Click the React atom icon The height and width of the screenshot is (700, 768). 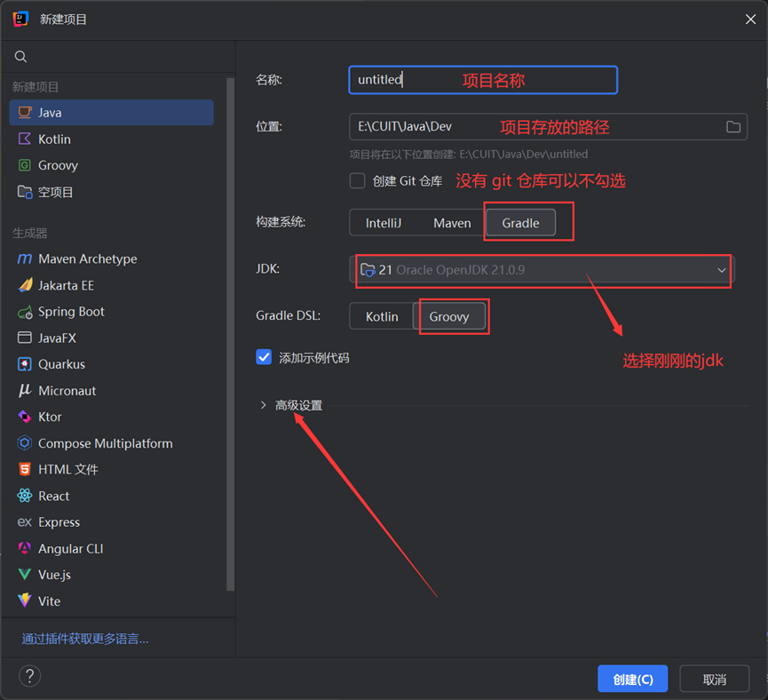coord(25,496)
